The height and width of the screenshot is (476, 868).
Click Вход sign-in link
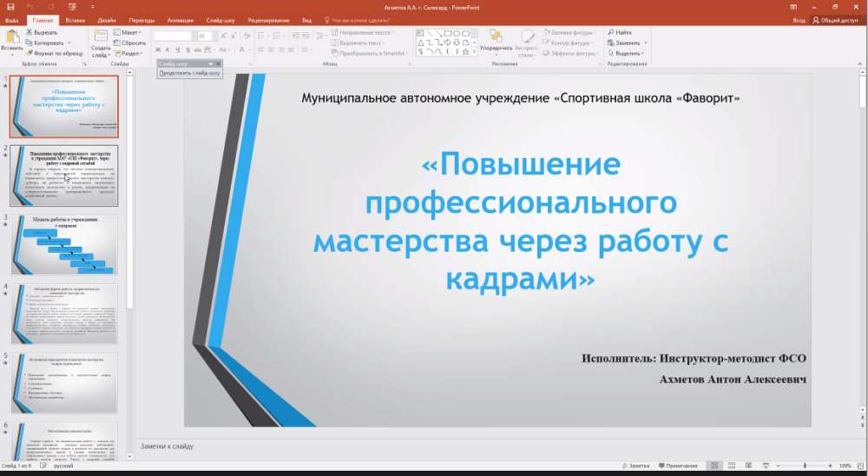coord(799,20)
